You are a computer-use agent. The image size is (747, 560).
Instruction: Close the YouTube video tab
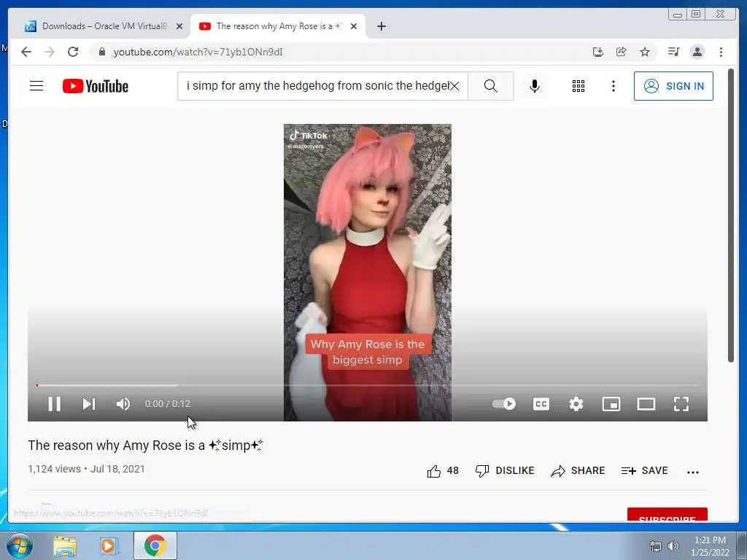354,26
